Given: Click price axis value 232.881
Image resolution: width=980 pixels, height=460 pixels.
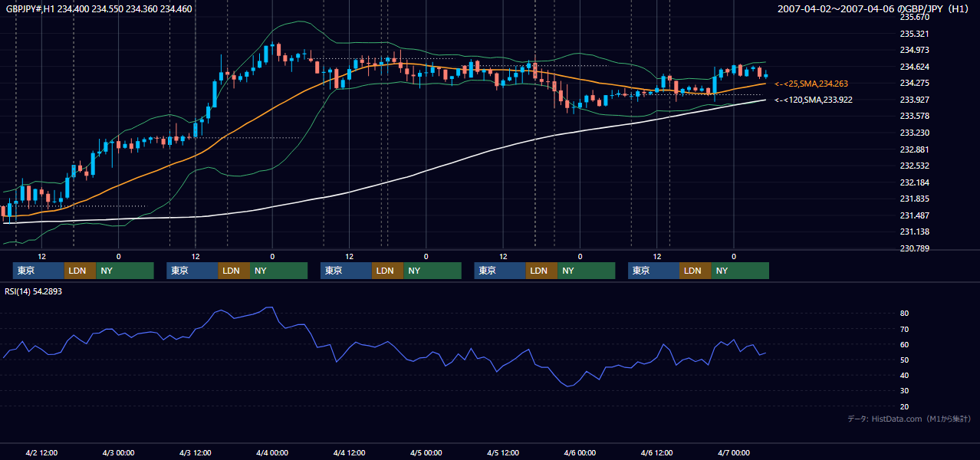Looking at the screenshot, I should click(914, 149).
